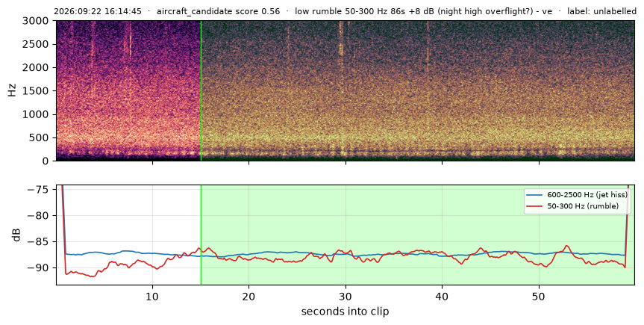Click the -75 tick label on the dB axis
This screenshot has height=325, width=644.
pos(38,189)
